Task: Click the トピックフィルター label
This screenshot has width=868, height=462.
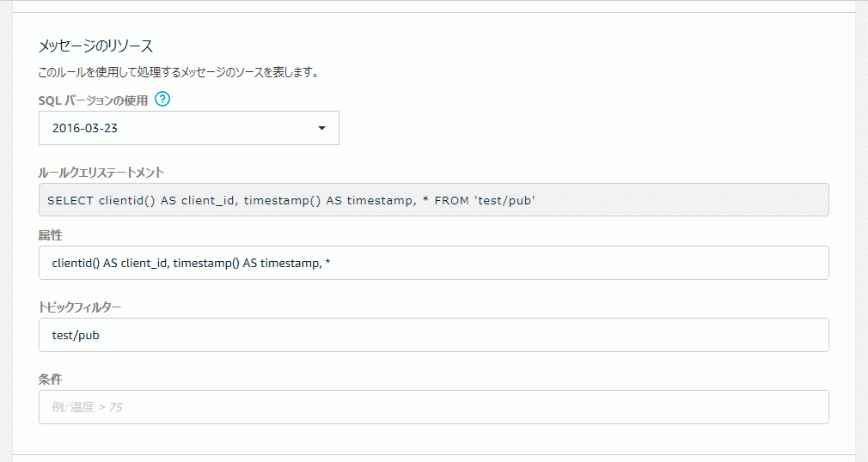Action: point(79,307)
